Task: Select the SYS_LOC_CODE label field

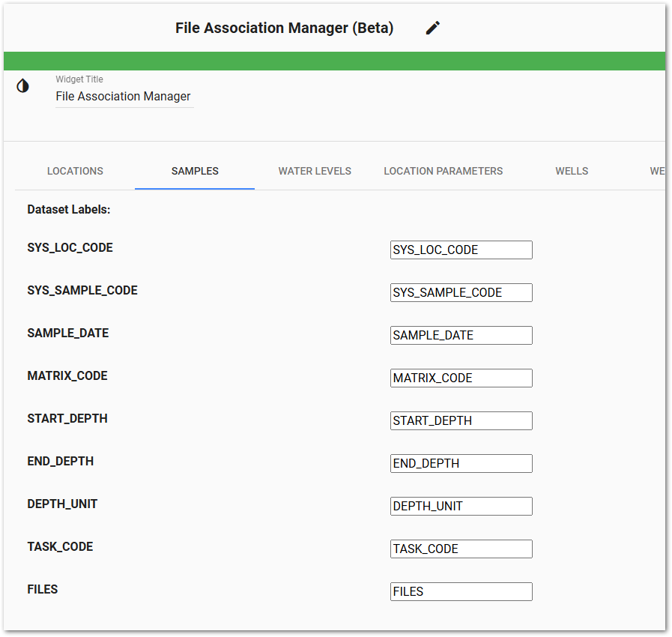Action: point(461,250)
